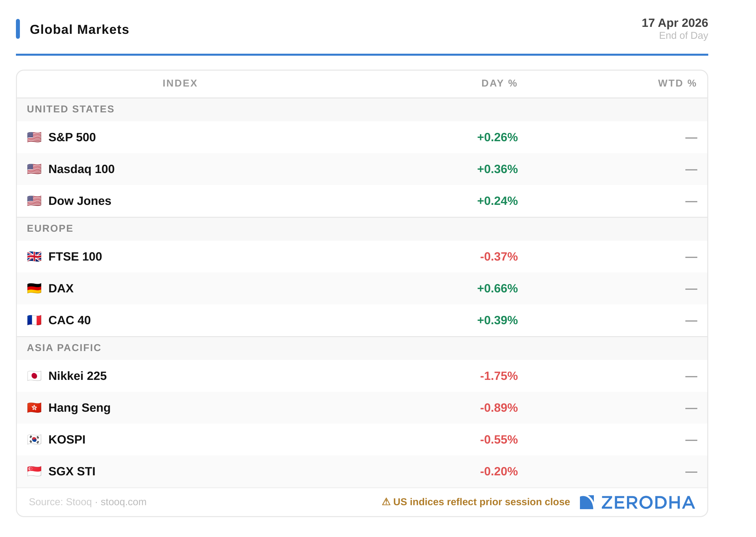Select the DAY % column header
The width and height of the screenshot is (756, 537).
coord(499,83)
